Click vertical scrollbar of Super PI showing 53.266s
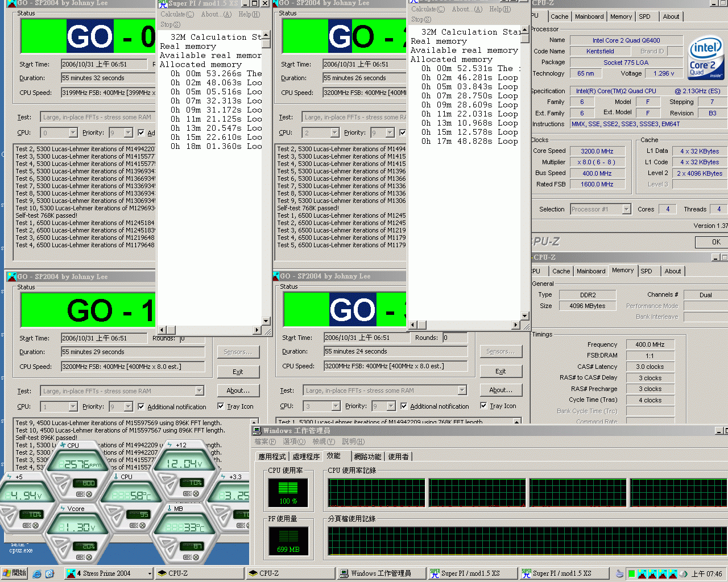Image resolution: width=728 pixels, height=582 pixels. (x=266, y=178)
